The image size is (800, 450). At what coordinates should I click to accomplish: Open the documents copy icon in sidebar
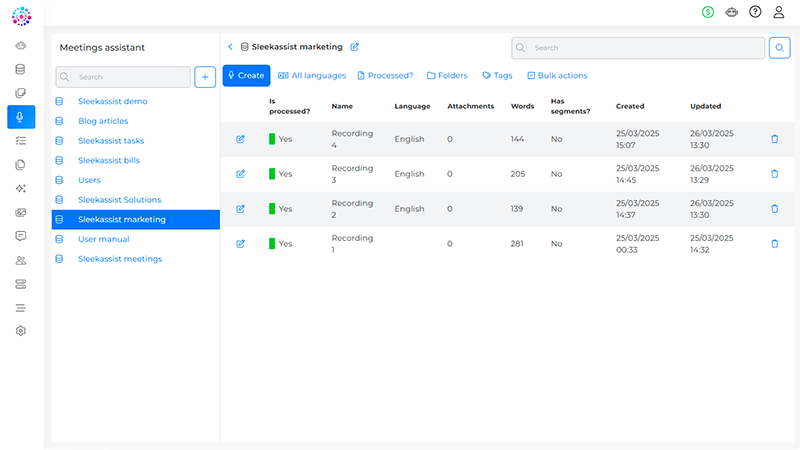20,165
